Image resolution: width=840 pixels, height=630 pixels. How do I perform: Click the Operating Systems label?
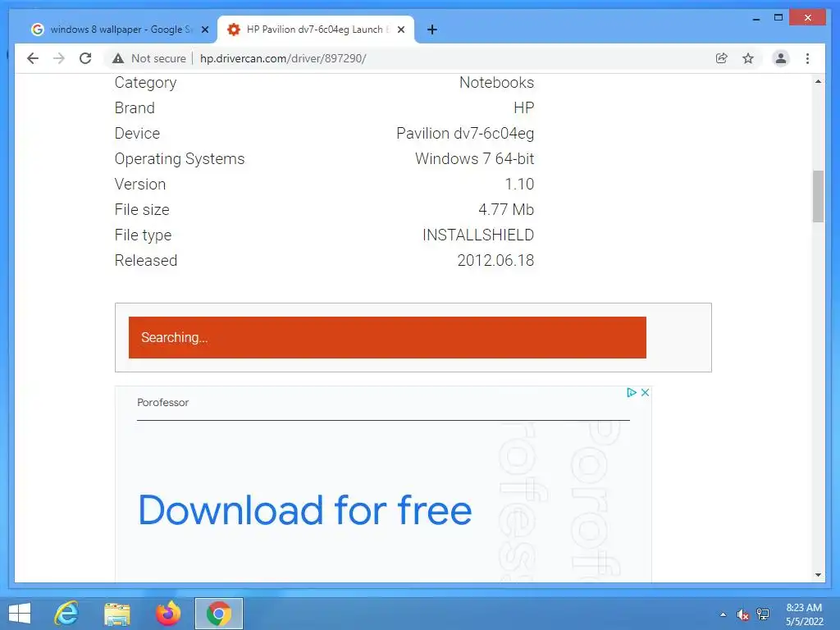pos(180,158)
